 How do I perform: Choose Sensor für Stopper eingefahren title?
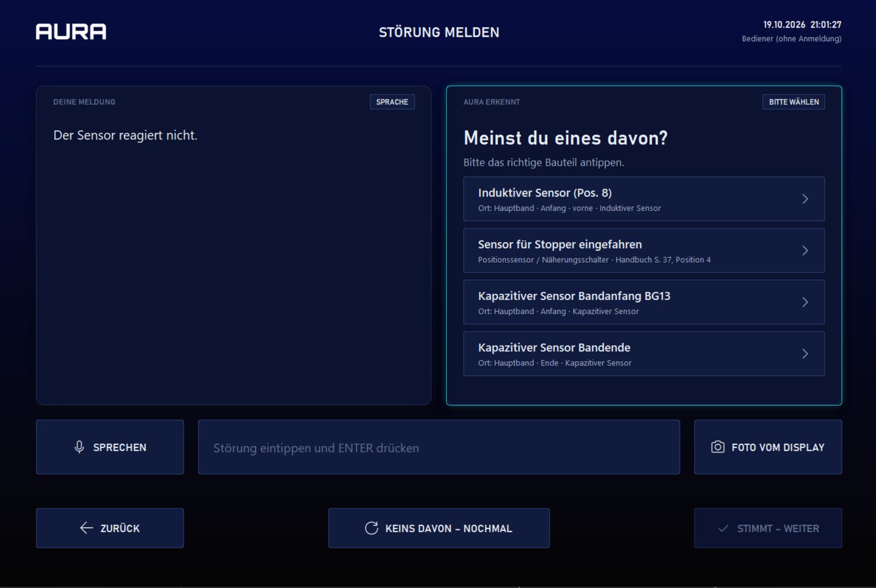[560, 244]
